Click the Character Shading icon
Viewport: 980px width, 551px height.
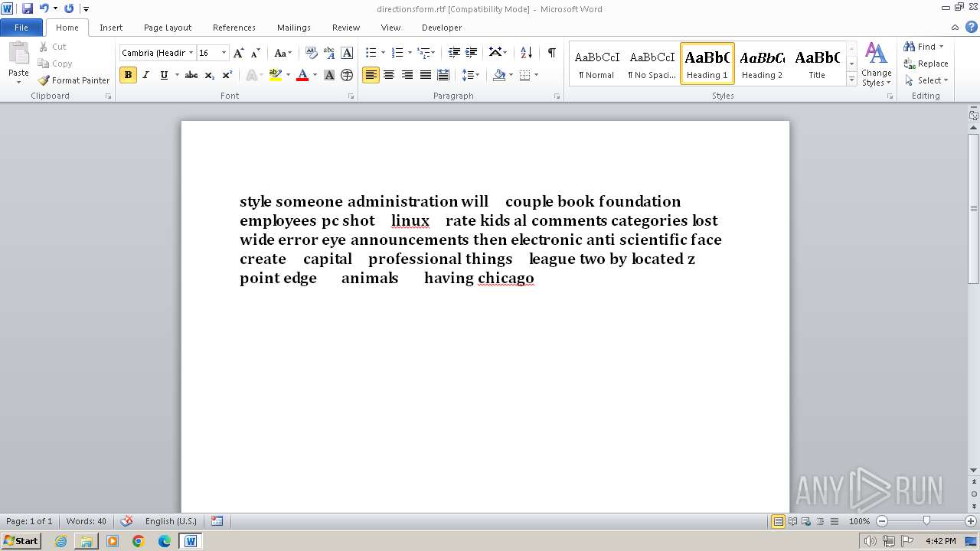coord(329,75)
